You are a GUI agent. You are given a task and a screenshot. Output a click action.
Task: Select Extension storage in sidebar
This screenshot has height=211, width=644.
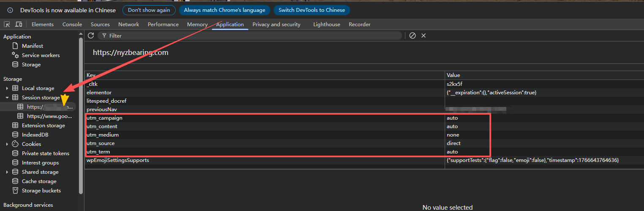43,125
